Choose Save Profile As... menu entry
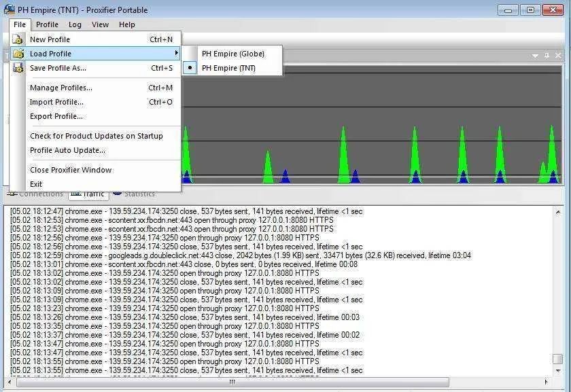 point(95,68)
